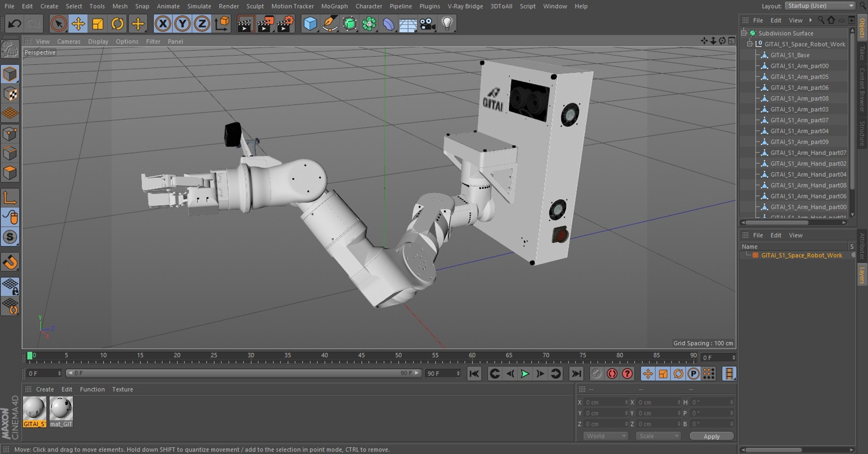868x454 pixels.
Task: Open the Spline Pen tool
Action: [330, 24]
